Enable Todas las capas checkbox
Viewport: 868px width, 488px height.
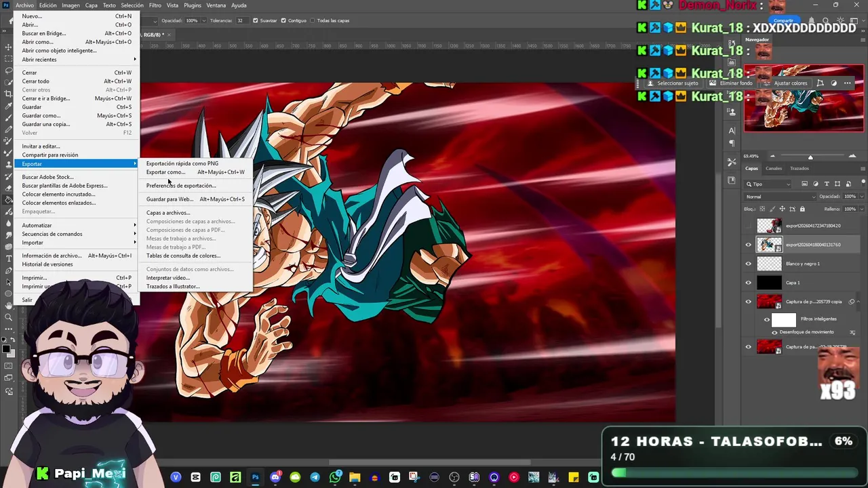[x=313, y=20]
